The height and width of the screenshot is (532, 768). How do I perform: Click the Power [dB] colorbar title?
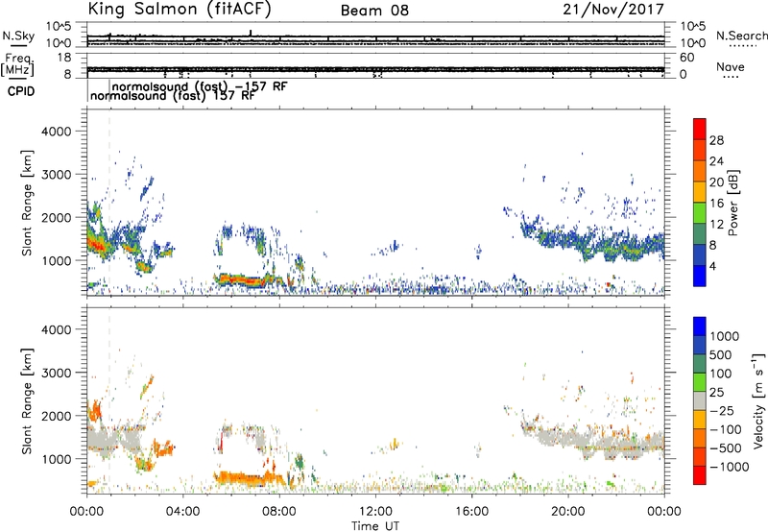click(733, 203)
